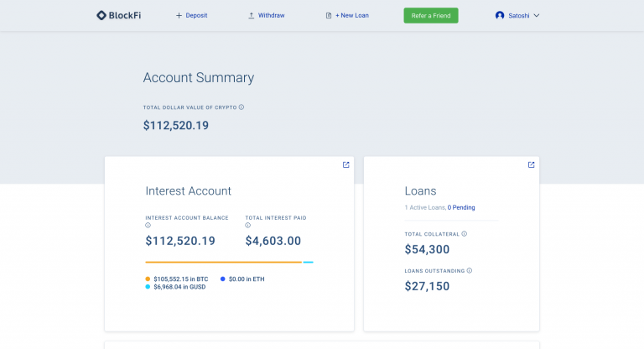Show info for Total Dollar Value of Crypto
This screenshot has height=349, width=644.
[241, 107]
